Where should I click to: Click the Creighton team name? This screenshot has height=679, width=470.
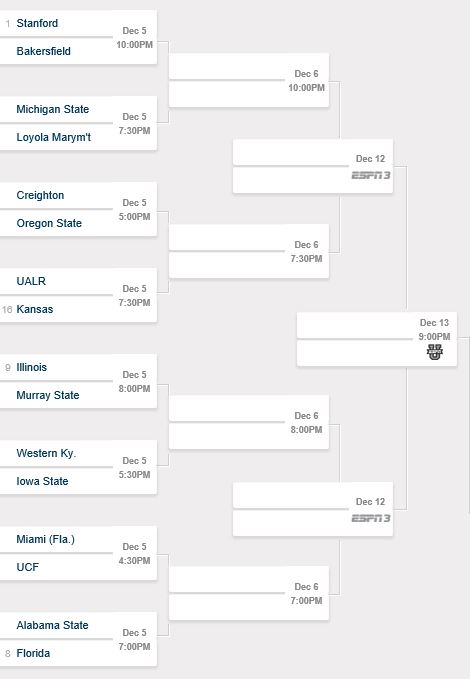click(x=40, y=195)
